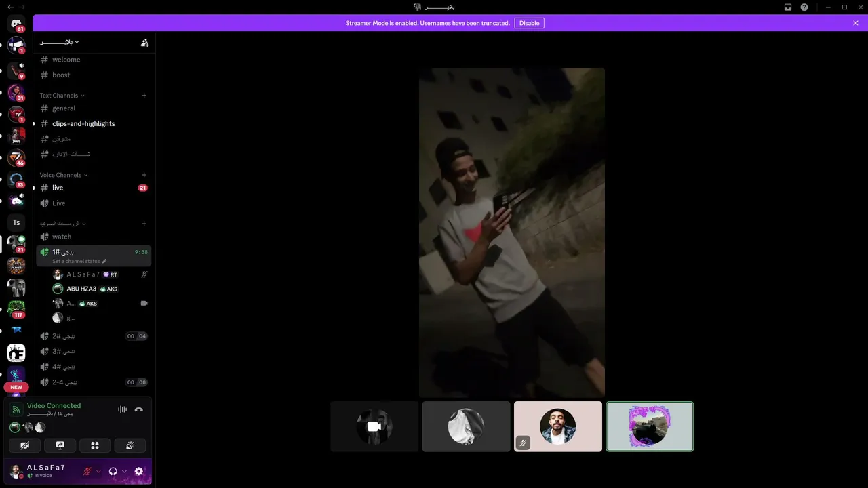Toggle noise suppression waveform icon
Image resolution: width=868 pixels, height=488 pixels.
click(x=123, y=409)
